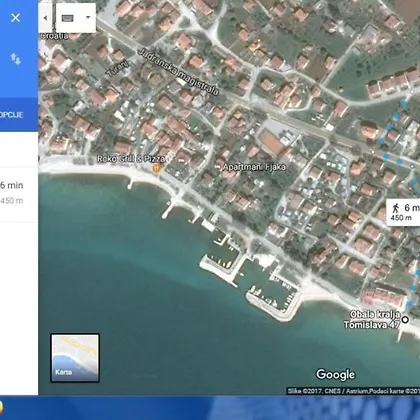The image size is (420, 420).
Task: Click the Turanj place label
Action: click(x=117, y=68)
